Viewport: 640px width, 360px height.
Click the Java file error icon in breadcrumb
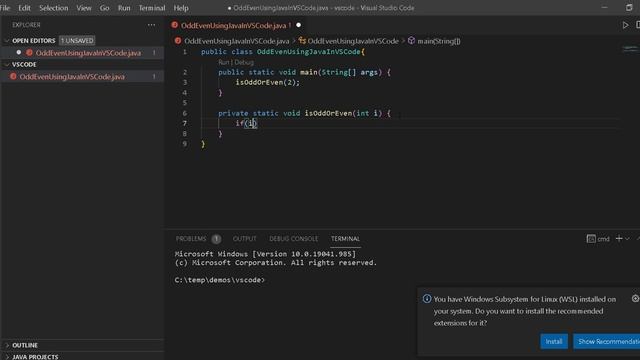click(x=178, y=41)
